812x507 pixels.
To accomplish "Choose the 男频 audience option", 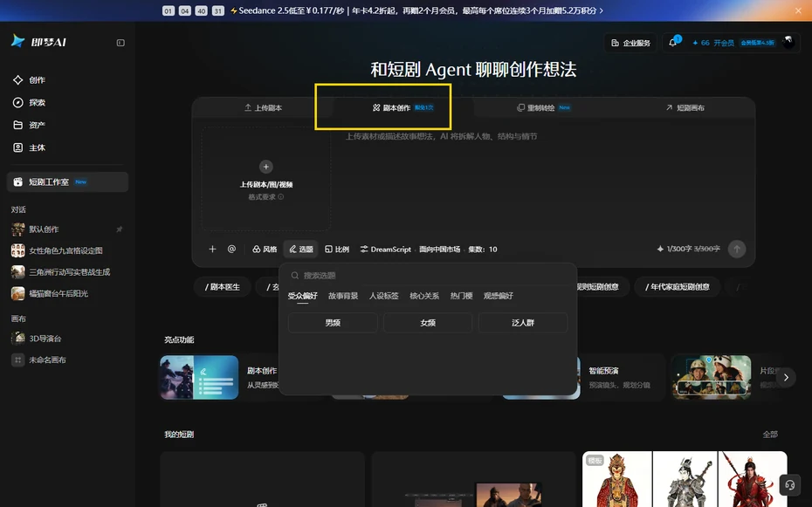I will click(x=333, y=323).
